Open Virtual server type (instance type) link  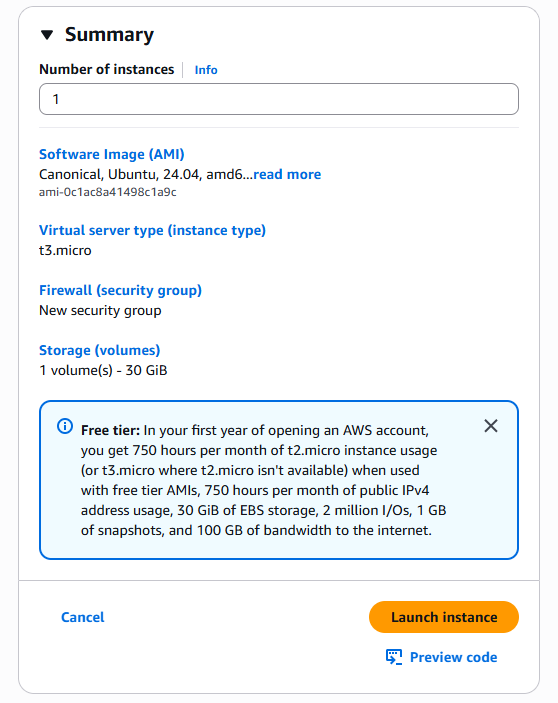point(152,230)
